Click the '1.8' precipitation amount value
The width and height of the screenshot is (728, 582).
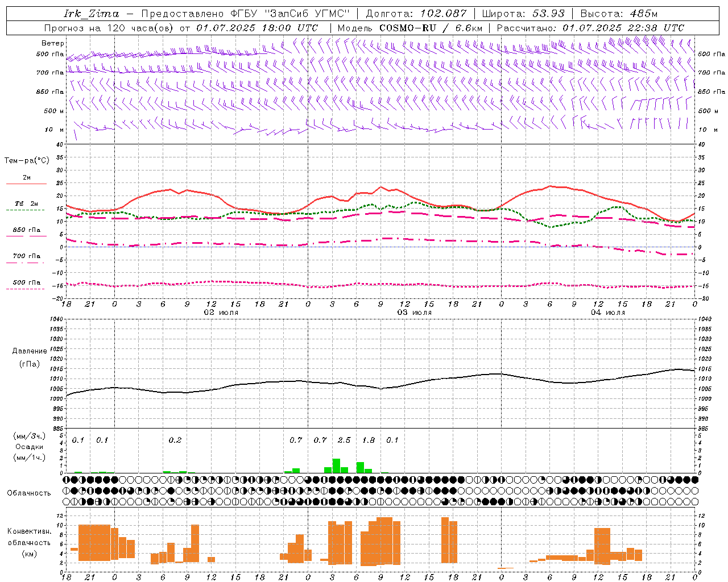coord(369,440)
